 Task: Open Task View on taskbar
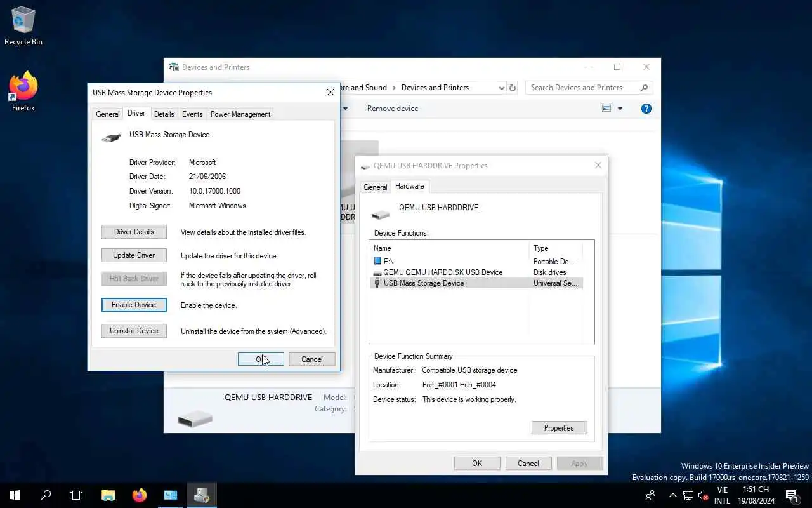point(76,495)
